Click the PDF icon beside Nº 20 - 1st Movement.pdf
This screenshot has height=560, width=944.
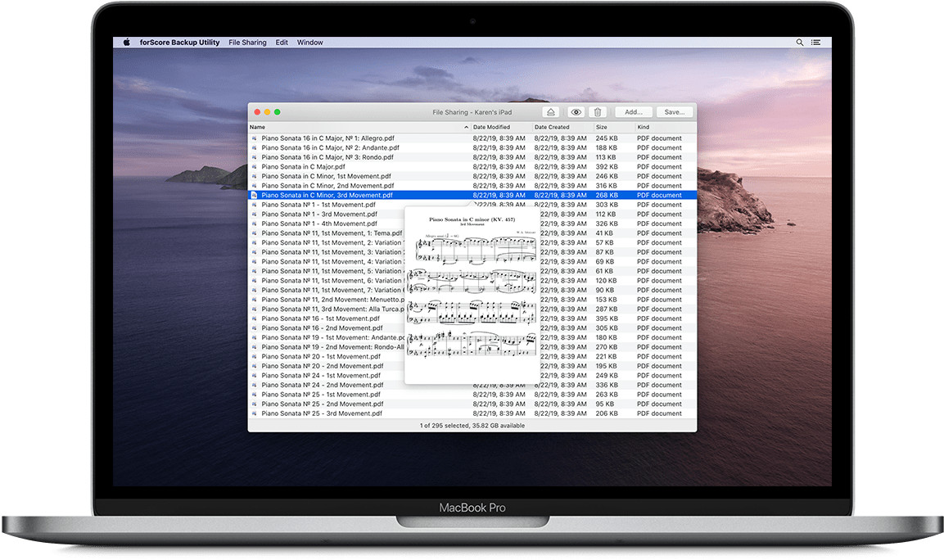[x=254, y=356]
